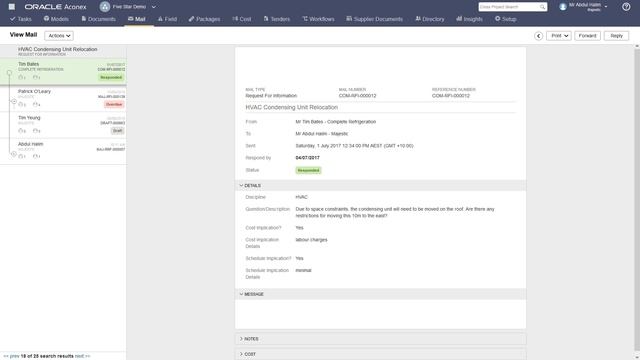Expand the Five Star Demo project dropdown
This screenshot has width=640, height=360.
coord(153,7)
